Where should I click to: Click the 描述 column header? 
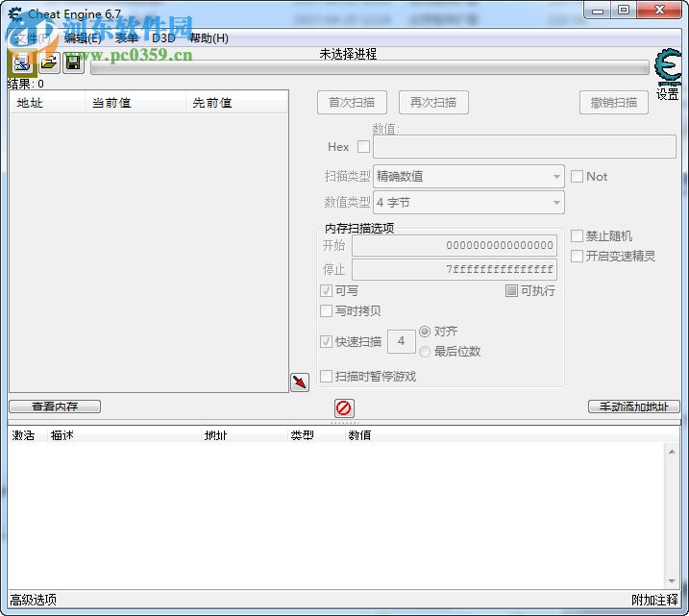pyautogui.click(x=124, y=435)
